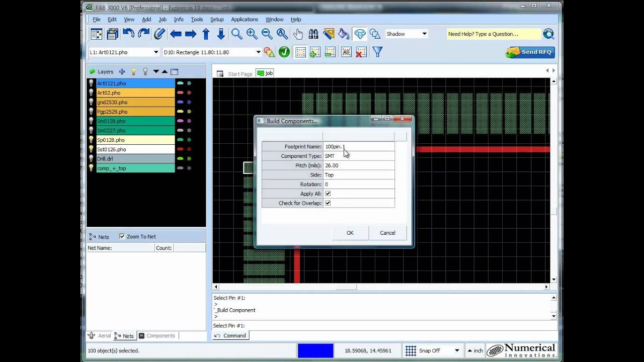
Task: Hide the Sst0126.pho layer via bulb
Action: (x=91, y=149)
